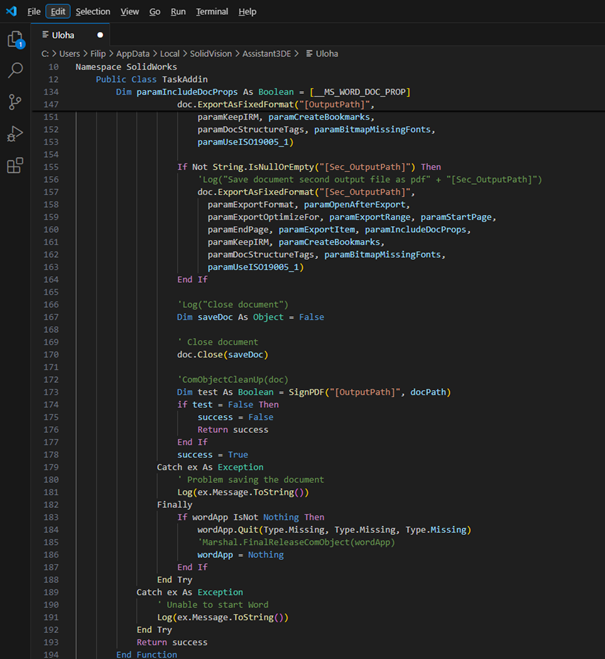605x659 pixels.
Task: Open the Selection menu
Action: click(93, 12)
